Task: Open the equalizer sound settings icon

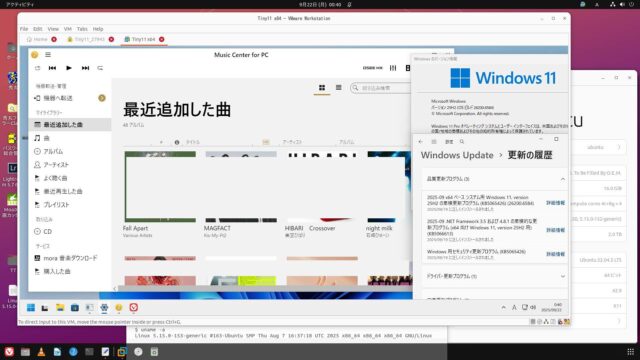Action: tap(393, 68)
